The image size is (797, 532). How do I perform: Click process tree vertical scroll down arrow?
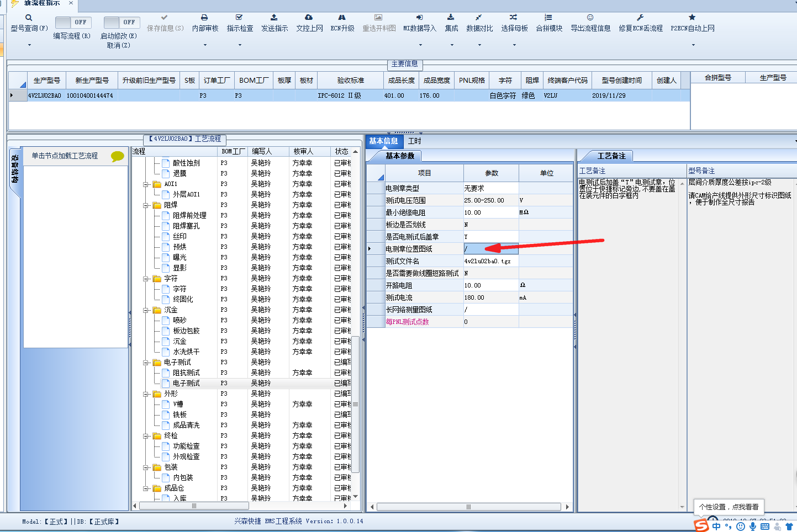click(356, 497)
